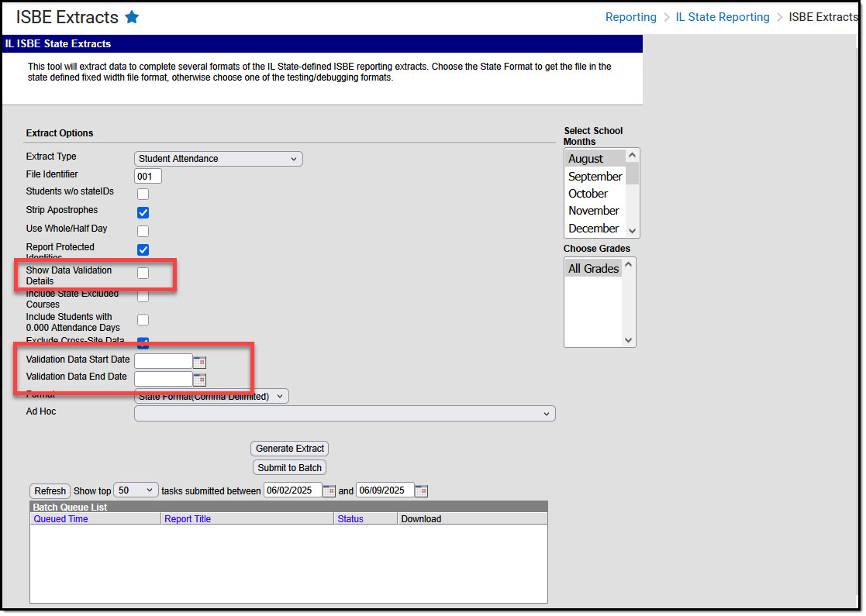Click up arrow of School Months list
Image resolution: width=866 pixels, height=616 pixels.
(633, 156)
